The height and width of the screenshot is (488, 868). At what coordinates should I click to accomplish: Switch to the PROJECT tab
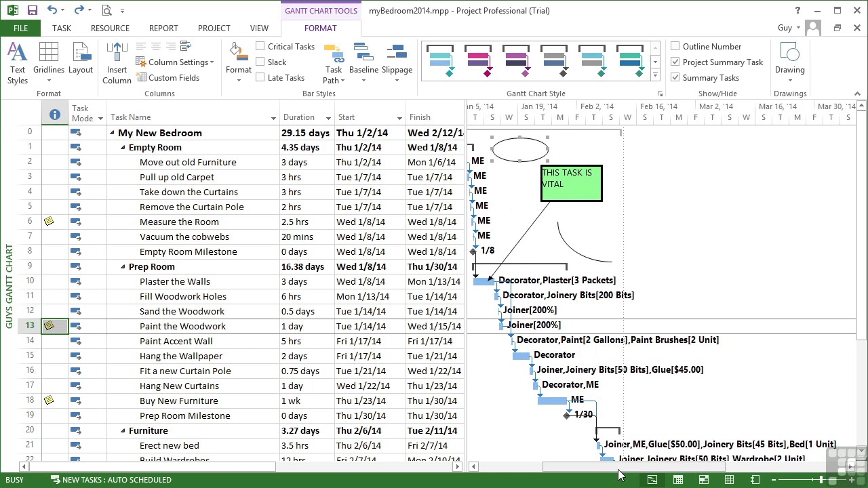(214, 28)
